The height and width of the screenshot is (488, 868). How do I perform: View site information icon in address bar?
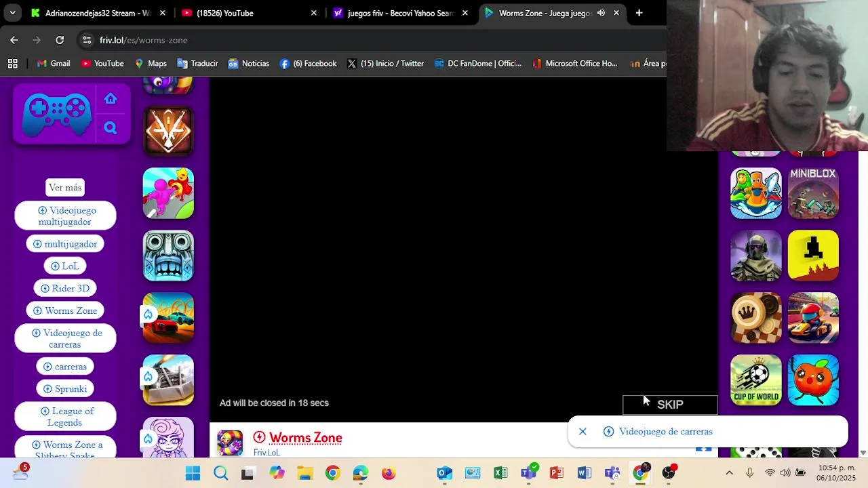coord(87,40)
